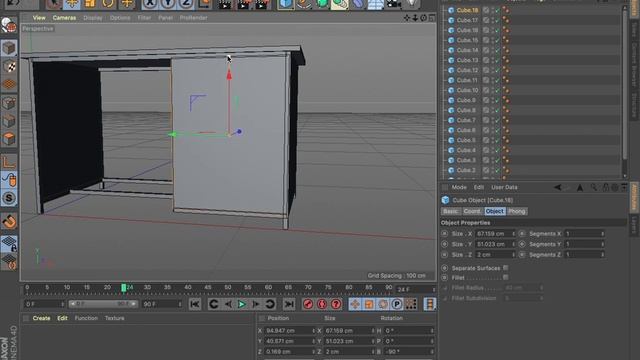Select Cube.12 in the object manager
This screenshot has height=360, width=640.
point(467,70)
